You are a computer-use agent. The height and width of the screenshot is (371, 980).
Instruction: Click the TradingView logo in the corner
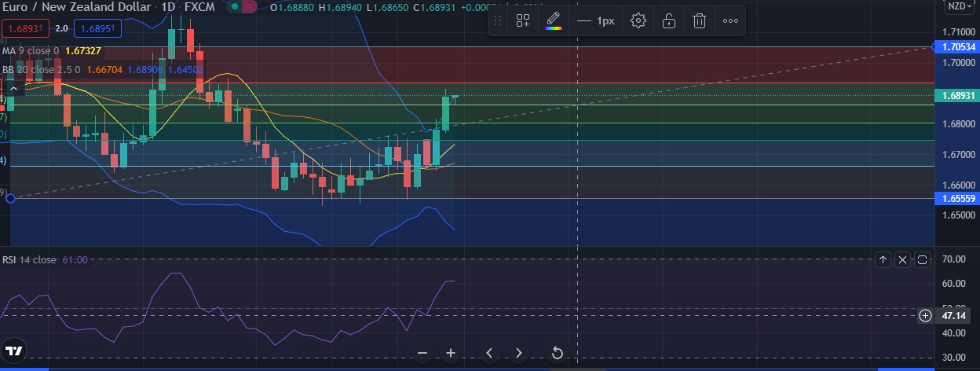(13, 351)
